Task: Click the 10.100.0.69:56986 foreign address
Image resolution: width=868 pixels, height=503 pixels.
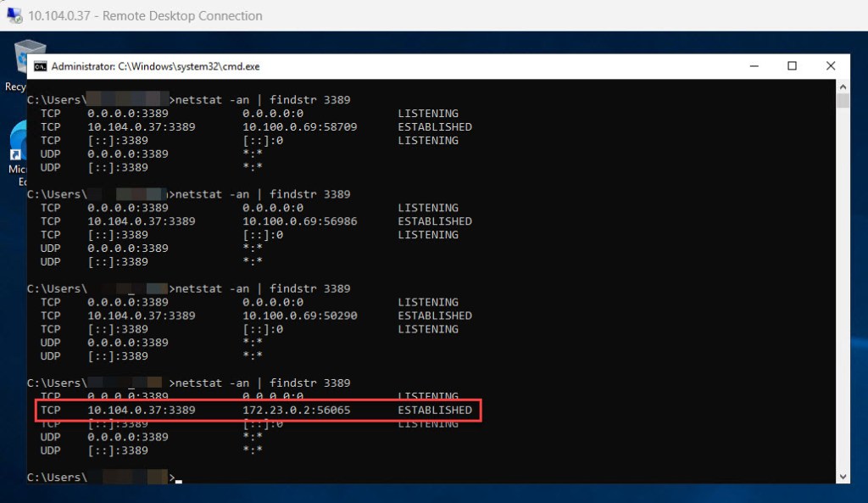Action: point(300,221)
